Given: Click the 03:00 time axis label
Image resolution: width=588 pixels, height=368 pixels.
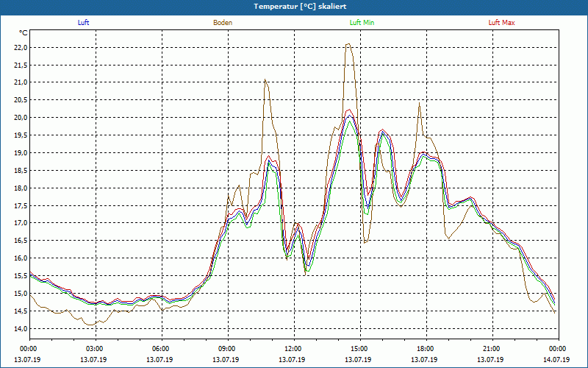Looking at the screenshot, I should [93, 349].
